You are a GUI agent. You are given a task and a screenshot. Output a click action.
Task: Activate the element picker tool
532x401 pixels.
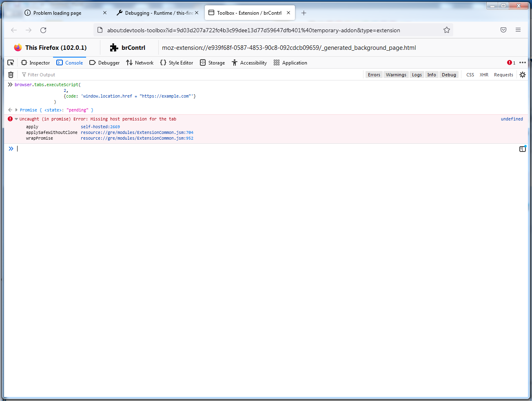[x=11, y=62]
